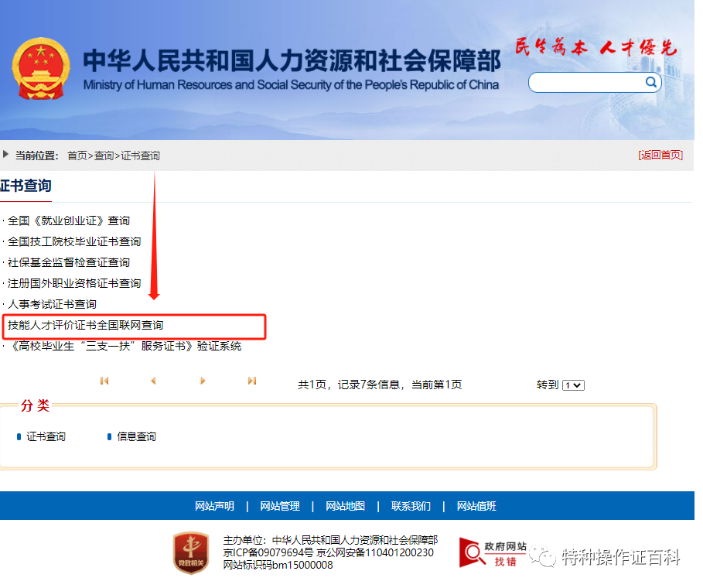Open the 转到 page number dropdown
This screenshot has height=588, width=703.
(x=573, y=385)
